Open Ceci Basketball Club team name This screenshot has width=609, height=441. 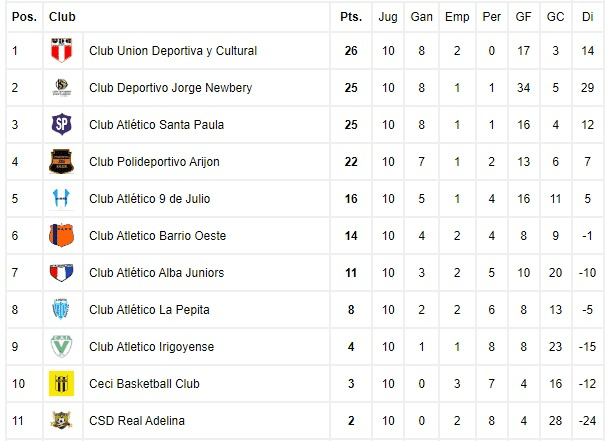[144, 384]
